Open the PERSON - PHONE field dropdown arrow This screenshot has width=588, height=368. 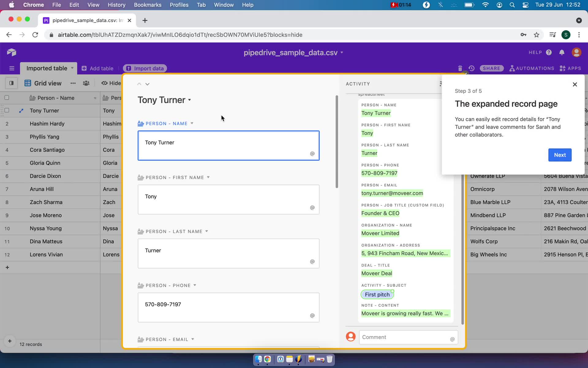[195, 285]
